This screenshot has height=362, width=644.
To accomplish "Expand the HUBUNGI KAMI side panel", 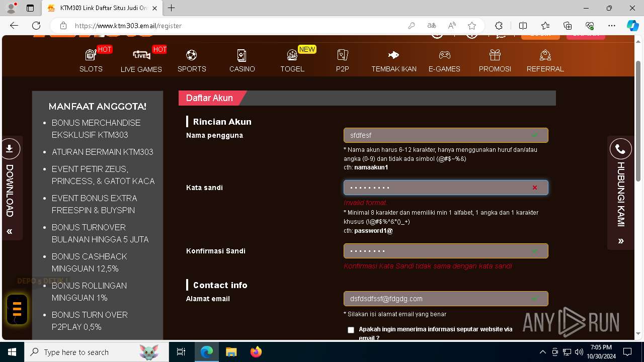I will coord(621,241).
